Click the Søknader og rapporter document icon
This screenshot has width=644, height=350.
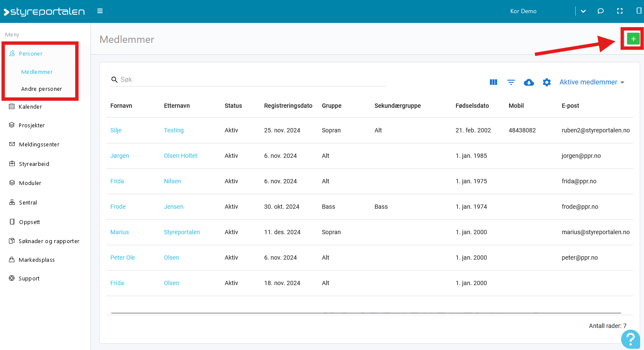pyautogui.click(x=12, y=241)
